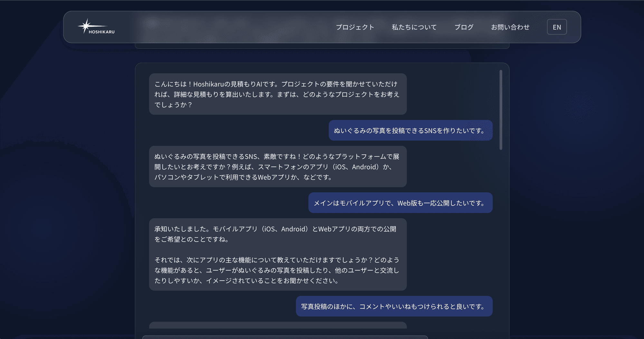
Task: Click the user message about ぬいぐるみ SNS
Action: pyautogui.click(x=411, y=131)
